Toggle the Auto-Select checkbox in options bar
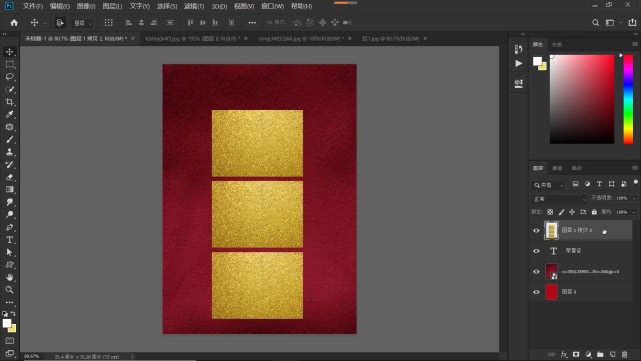641x361 pixels. pyautogui.click(x=60, y=23)
